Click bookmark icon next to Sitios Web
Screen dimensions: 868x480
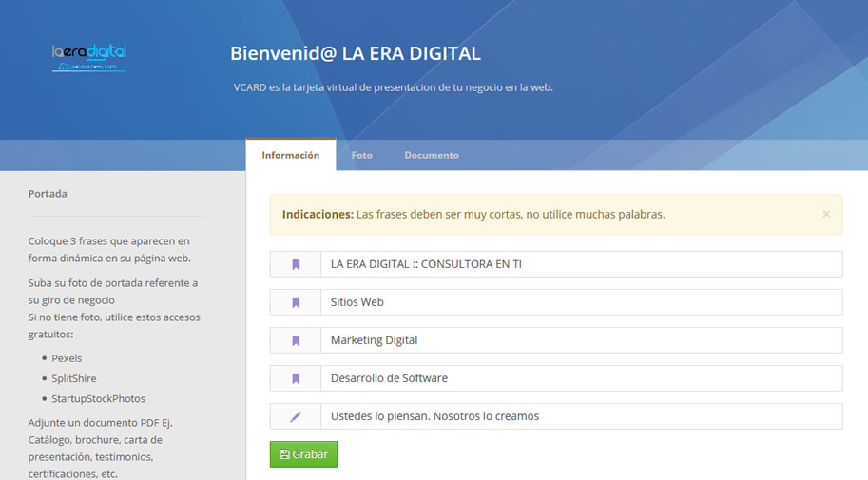(296, 302)
